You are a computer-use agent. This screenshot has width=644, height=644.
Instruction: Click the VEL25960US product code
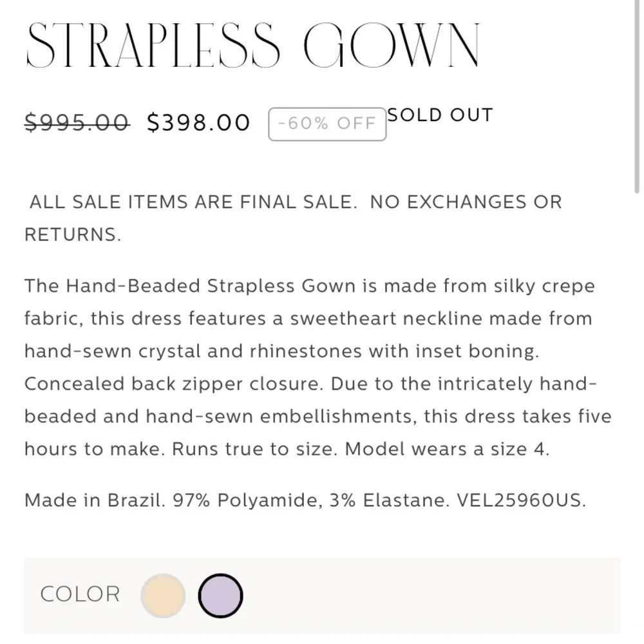521,500
